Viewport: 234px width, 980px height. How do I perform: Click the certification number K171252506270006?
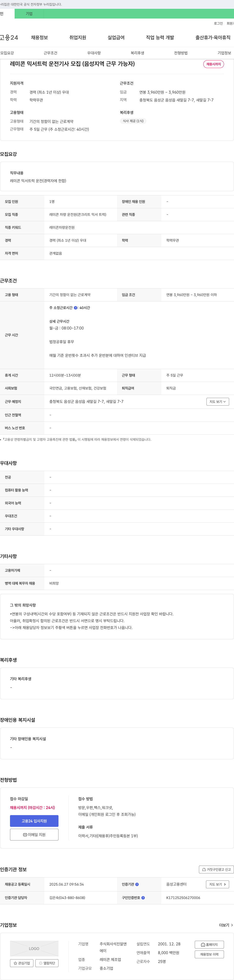[183, 898]
